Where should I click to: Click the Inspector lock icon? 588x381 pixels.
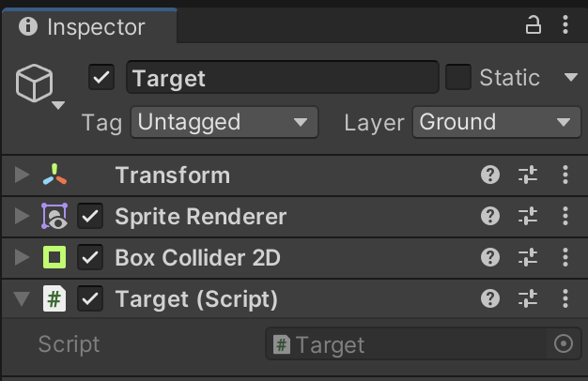pos(534,26)
